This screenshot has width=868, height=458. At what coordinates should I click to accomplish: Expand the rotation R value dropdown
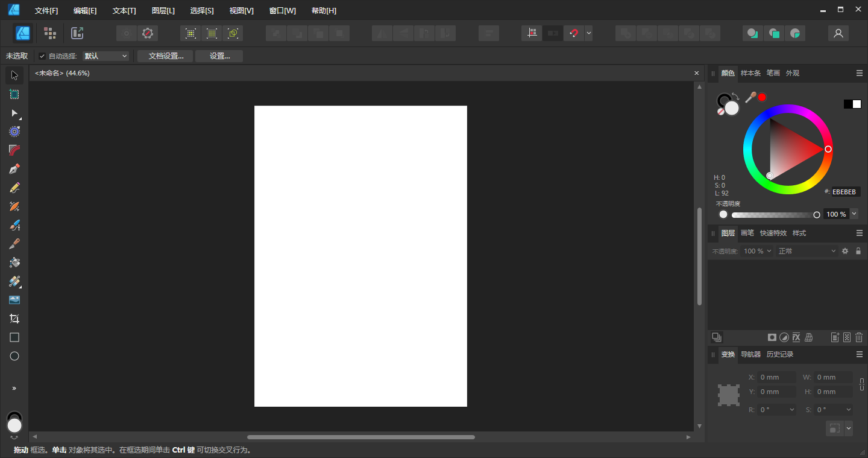[x=791, y=410]
